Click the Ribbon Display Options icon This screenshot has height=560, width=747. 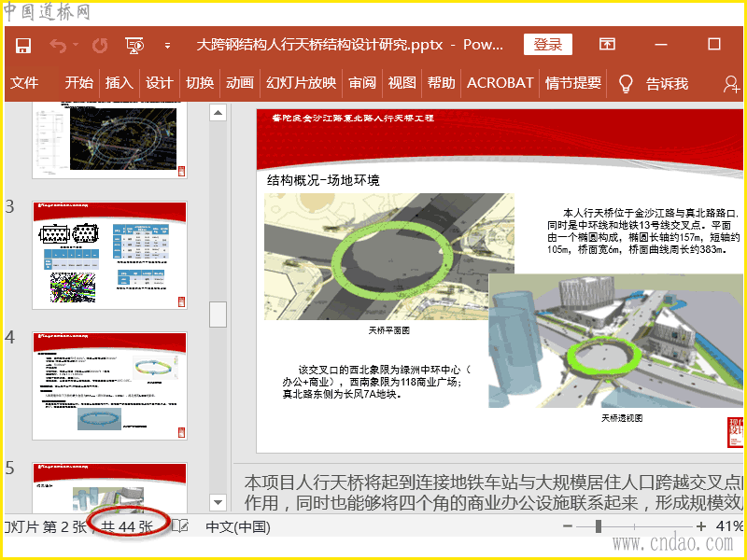coord(607,45)
